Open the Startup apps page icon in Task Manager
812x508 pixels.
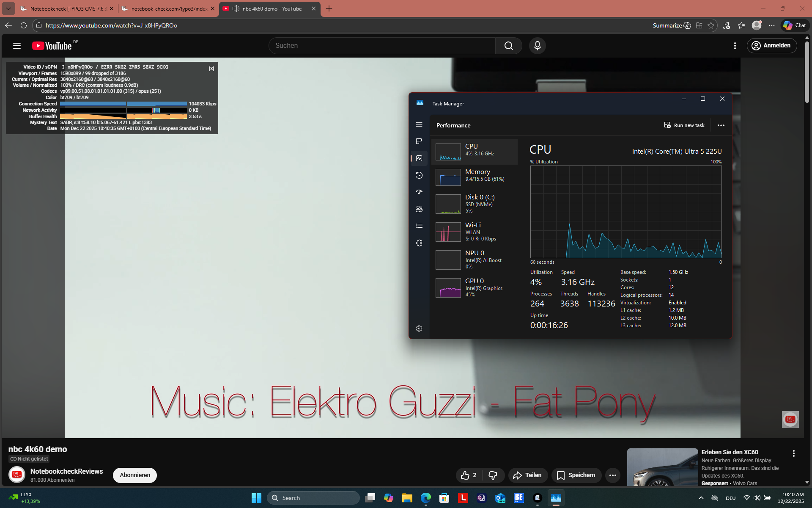pos(419,192)
